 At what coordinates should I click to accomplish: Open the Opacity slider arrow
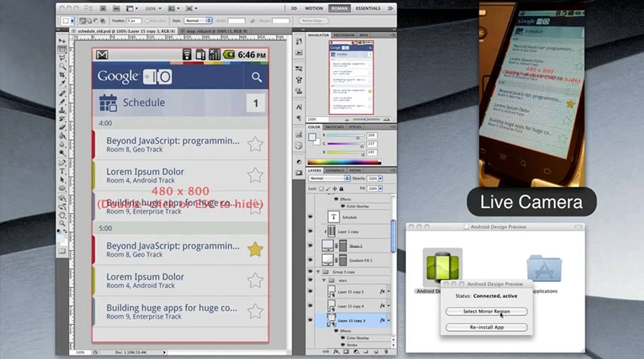(380, 178)
